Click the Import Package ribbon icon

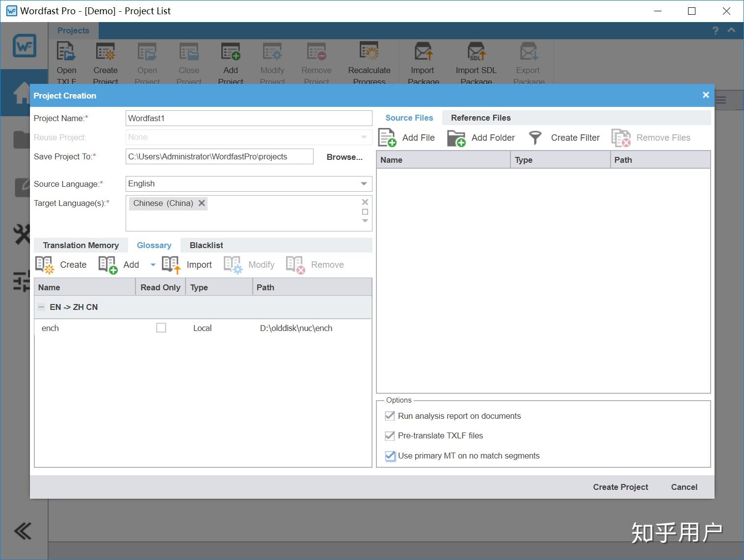(423, 52)
